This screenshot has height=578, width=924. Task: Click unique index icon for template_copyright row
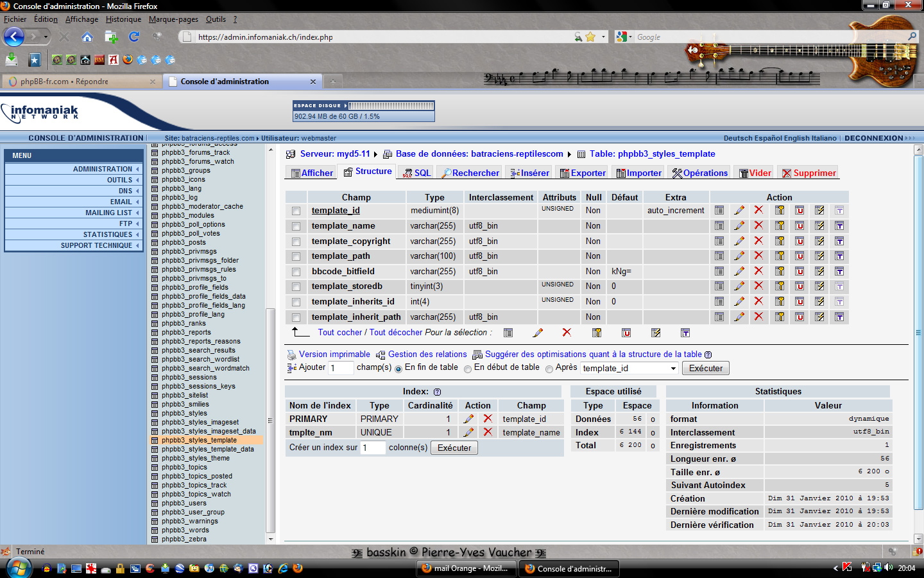[800, 241]
